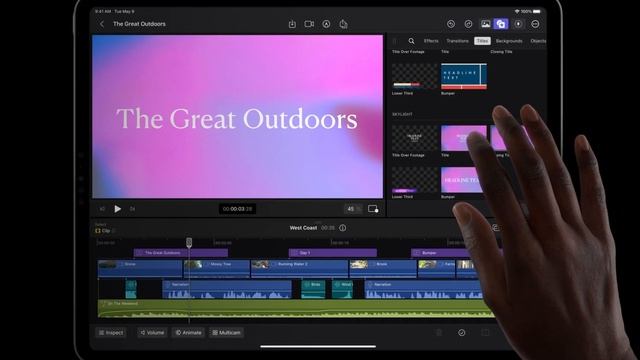This screenshot has height=360, width=640.
Task: Toggle the Animate controls
Action: [x=188, y=333]
